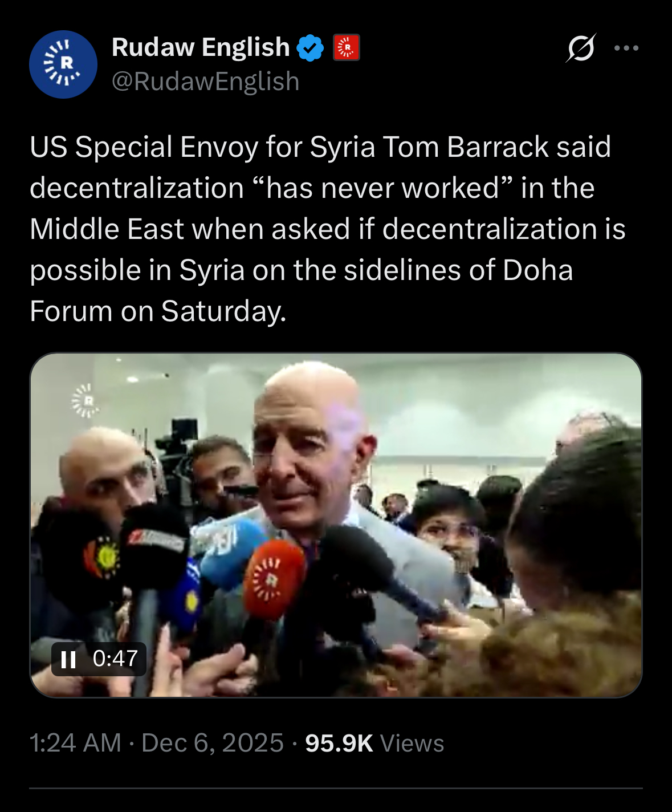Screen dimensions: 672x812
Task: Open the Grok slashed-circle icon
Action: pyautogui.click(x=580, y=48)
